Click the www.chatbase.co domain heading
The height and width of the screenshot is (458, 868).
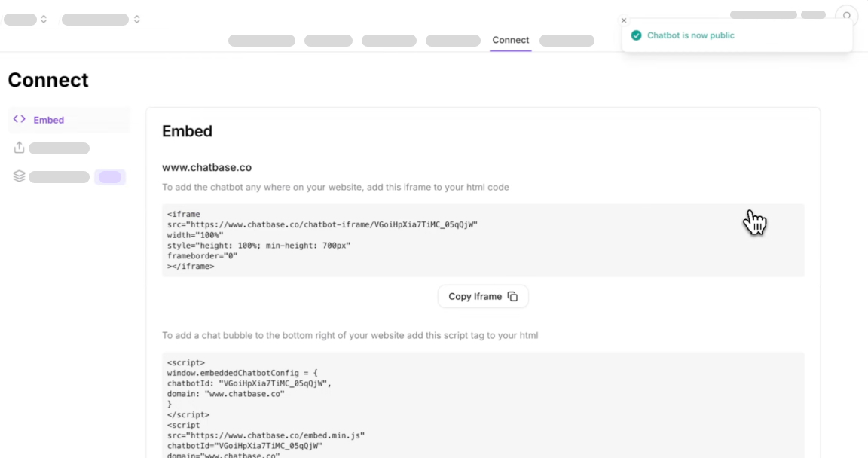point(206,167)
